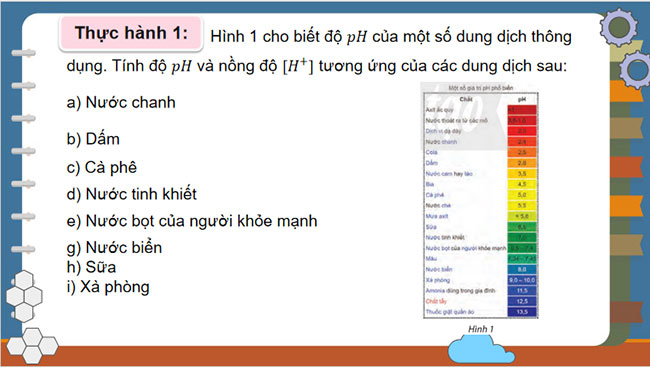Click 'Dấm' link in the pH table
The width and height of the screenshot is (650, 367).
tap(432, 163)
